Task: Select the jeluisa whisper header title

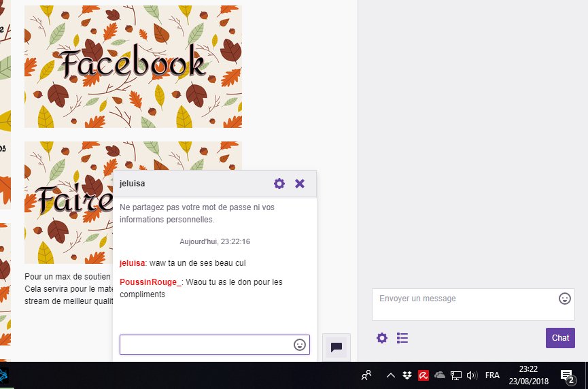Action: tap(132, 184)
